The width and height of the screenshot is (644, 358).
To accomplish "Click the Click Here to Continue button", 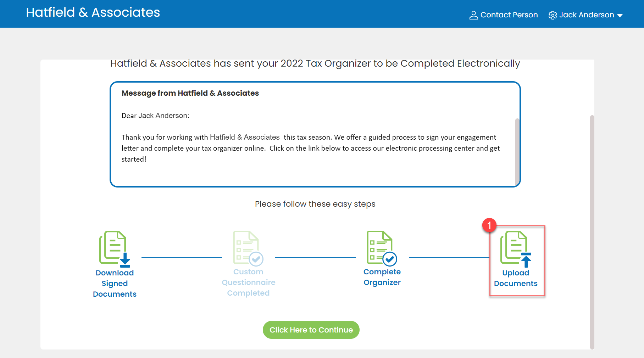I will click(311, 330).
